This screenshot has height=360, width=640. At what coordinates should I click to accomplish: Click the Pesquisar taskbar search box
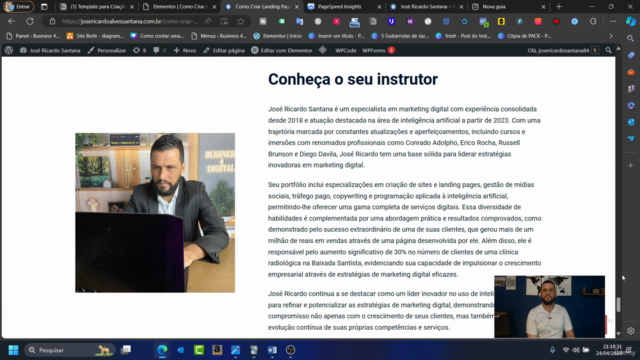(69, 350)
